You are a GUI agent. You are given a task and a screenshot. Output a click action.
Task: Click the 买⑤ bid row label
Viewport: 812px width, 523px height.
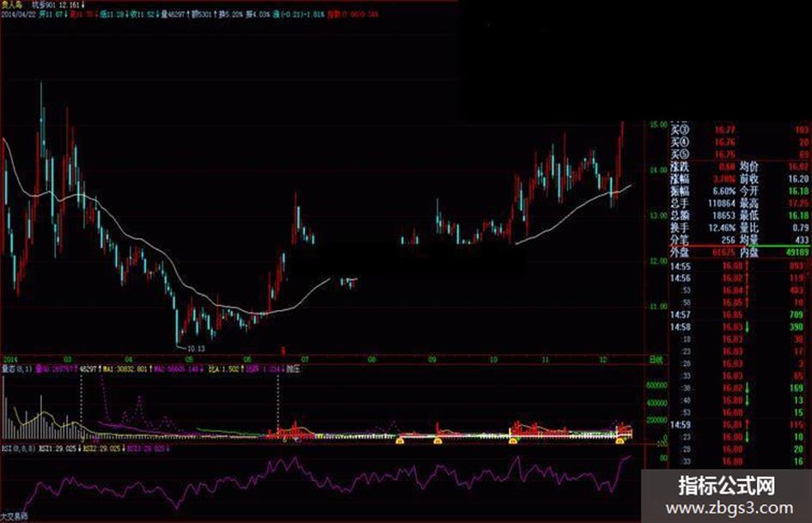[680, 155]
